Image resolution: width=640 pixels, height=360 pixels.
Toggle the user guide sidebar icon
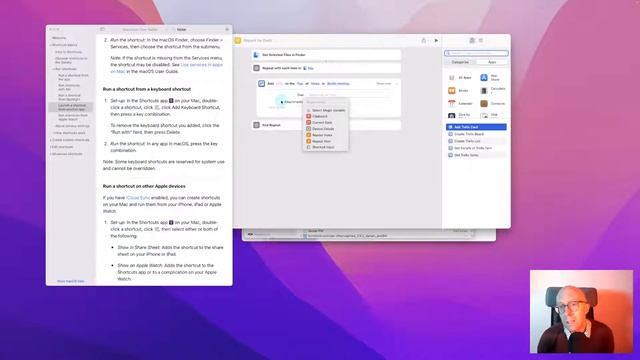coord(102,29)
